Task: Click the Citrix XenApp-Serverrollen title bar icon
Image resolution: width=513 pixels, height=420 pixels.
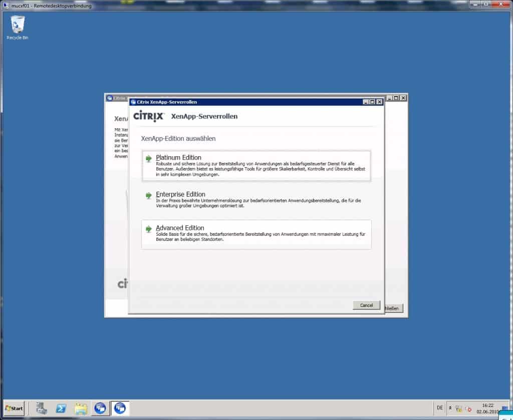Action: click(133, 102)
